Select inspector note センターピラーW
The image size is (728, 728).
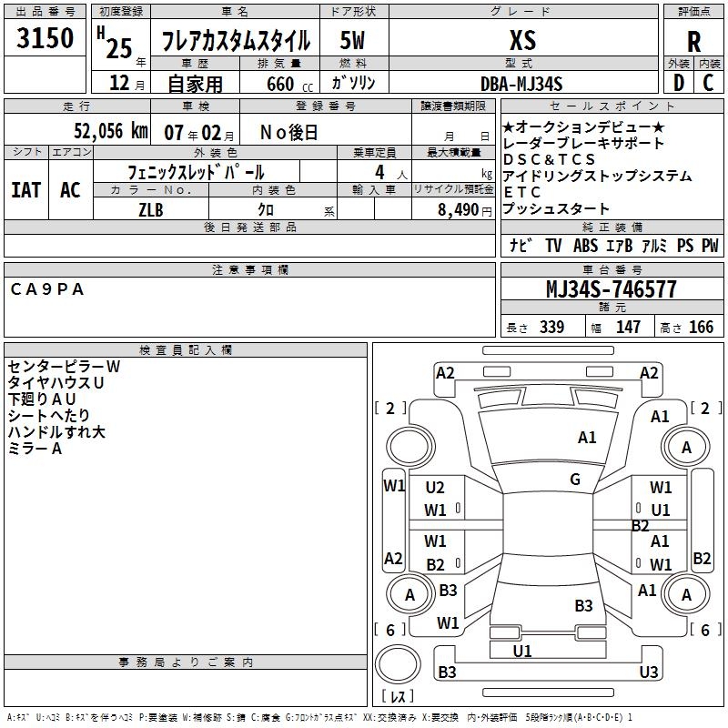[64, 367]
